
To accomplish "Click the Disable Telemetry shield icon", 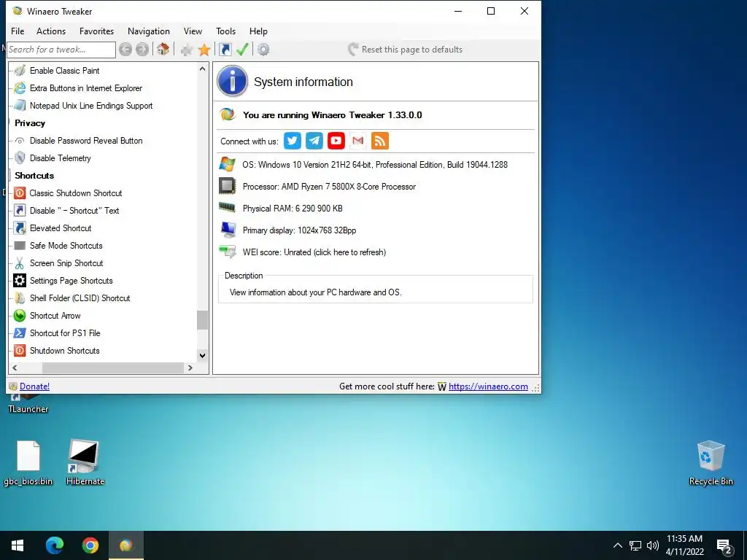I will pos(20,157).
